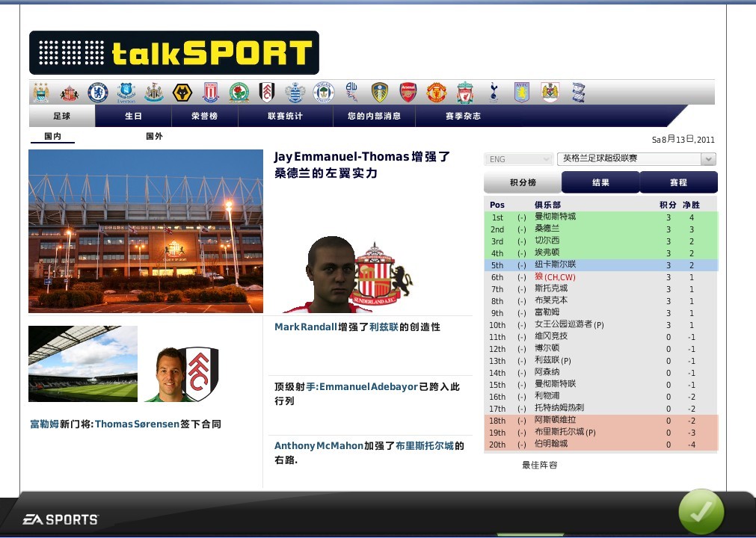Follow the 利兹联 link in Randall story

[x=384, y=327]
